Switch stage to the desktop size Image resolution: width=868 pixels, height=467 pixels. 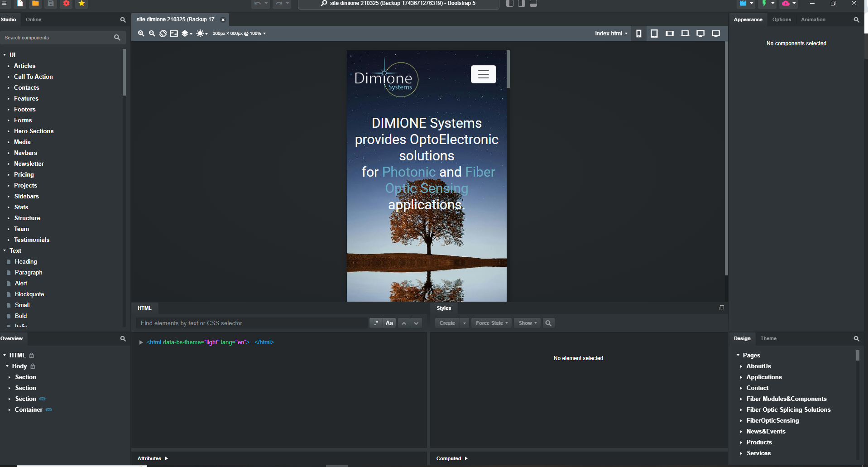coord(700,34)
